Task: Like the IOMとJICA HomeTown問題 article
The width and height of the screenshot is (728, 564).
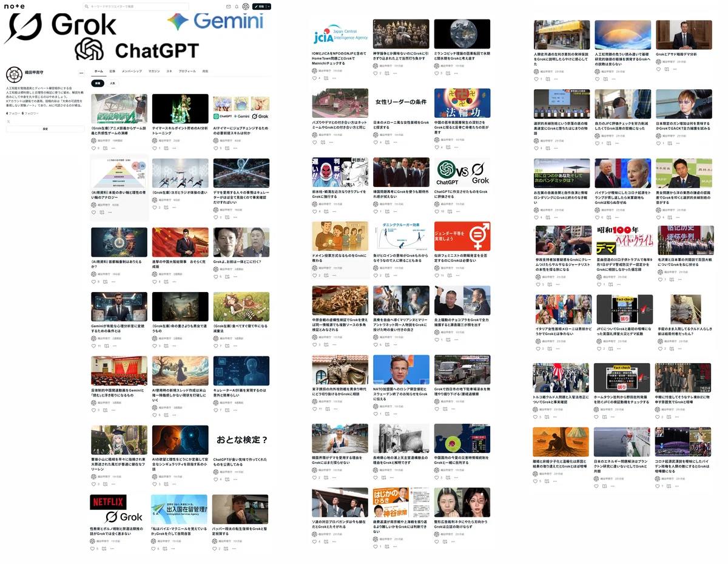Action: (x=314, y=78)
